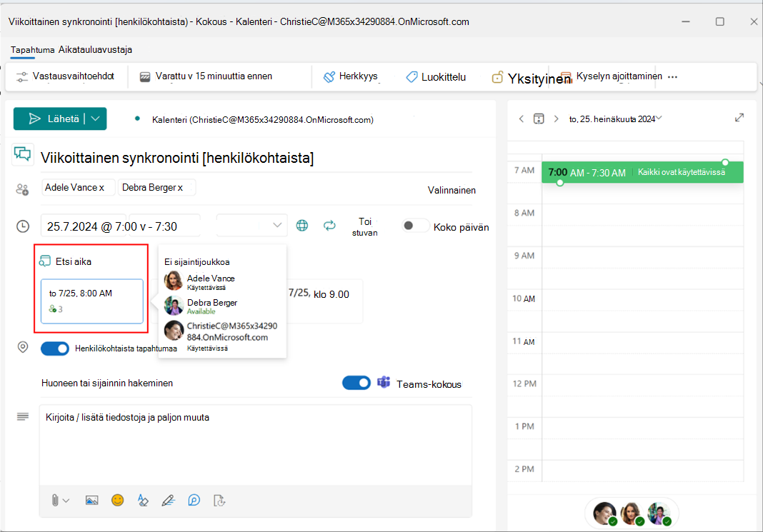Click ChristieC avatar in availability popup
The image size is (763, 532).
(174, 331)
